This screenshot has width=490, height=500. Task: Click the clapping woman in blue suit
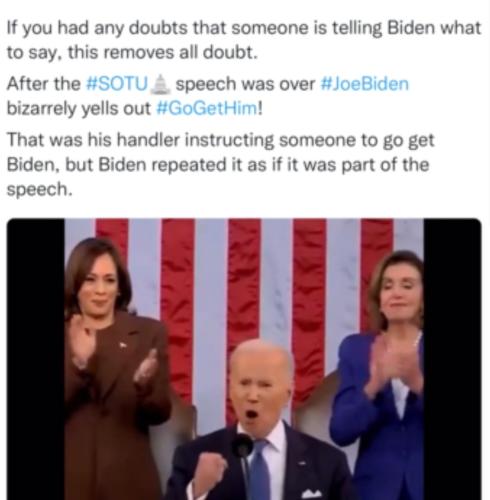(380, 375)
